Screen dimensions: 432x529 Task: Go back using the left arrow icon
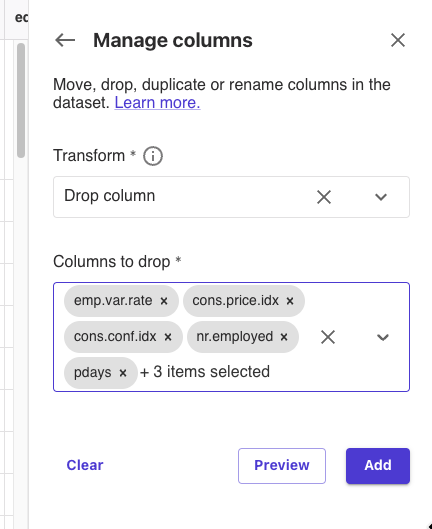click(65, 40)
